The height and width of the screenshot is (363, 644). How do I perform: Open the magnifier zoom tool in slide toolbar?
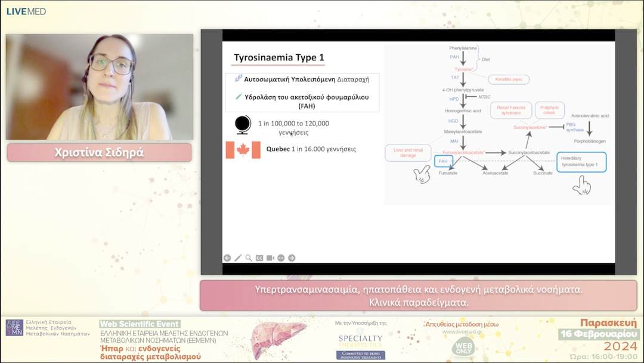[x=249, y=258]
